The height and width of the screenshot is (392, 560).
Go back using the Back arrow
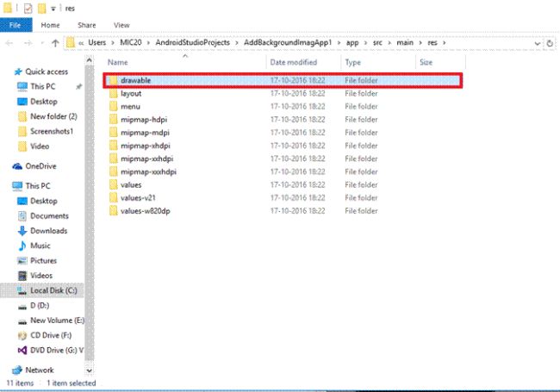[9, 43]
